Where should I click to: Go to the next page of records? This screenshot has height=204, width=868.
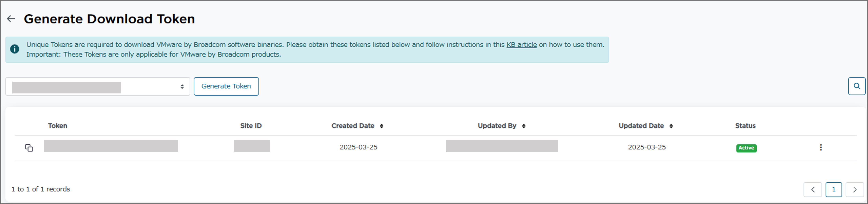click(855, 189)
